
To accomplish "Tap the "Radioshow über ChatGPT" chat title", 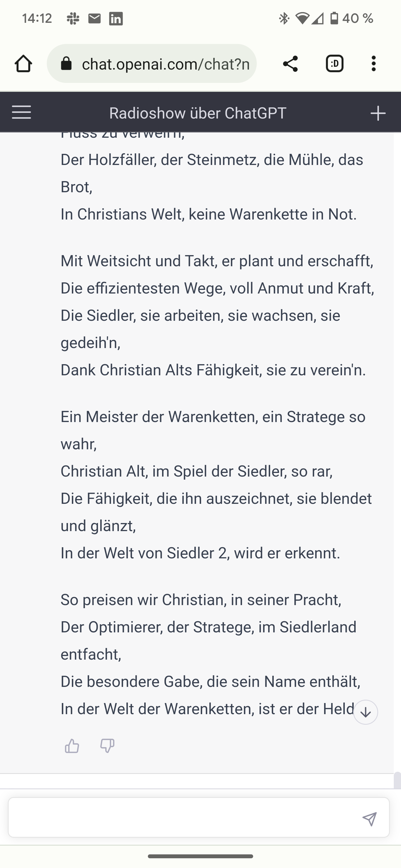I will 198,113.
